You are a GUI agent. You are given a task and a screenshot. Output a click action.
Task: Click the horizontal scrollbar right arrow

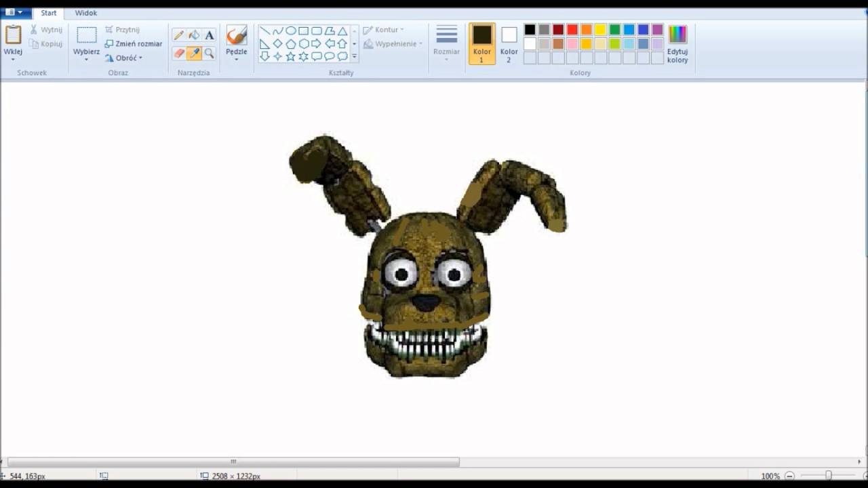point(859,462)
